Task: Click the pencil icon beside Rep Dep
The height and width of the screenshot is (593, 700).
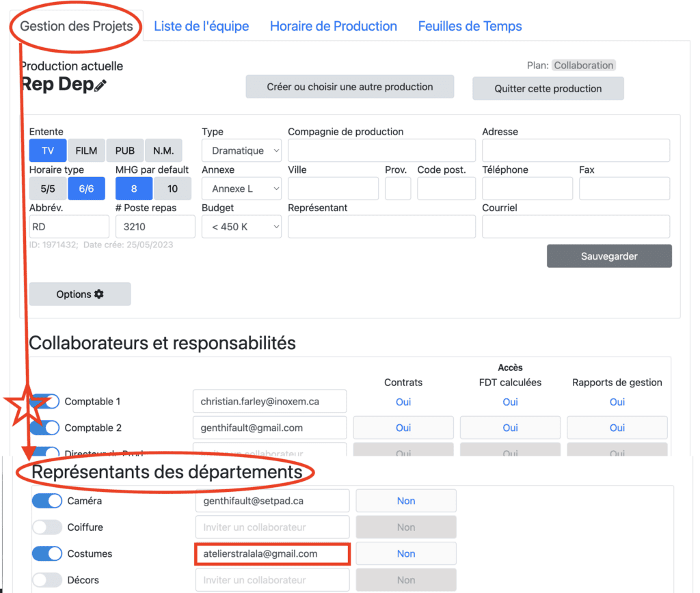Action: 100,85
